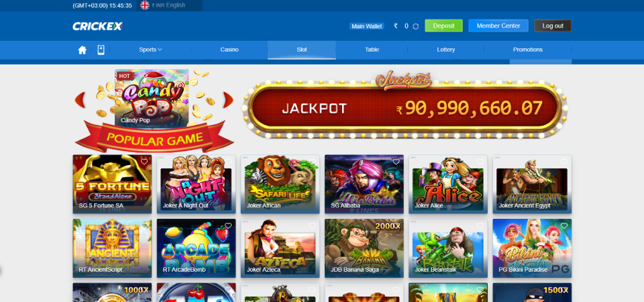Add PG Bikini Paradise to favorites
The image size is (644, 302).
coord(564,225)
